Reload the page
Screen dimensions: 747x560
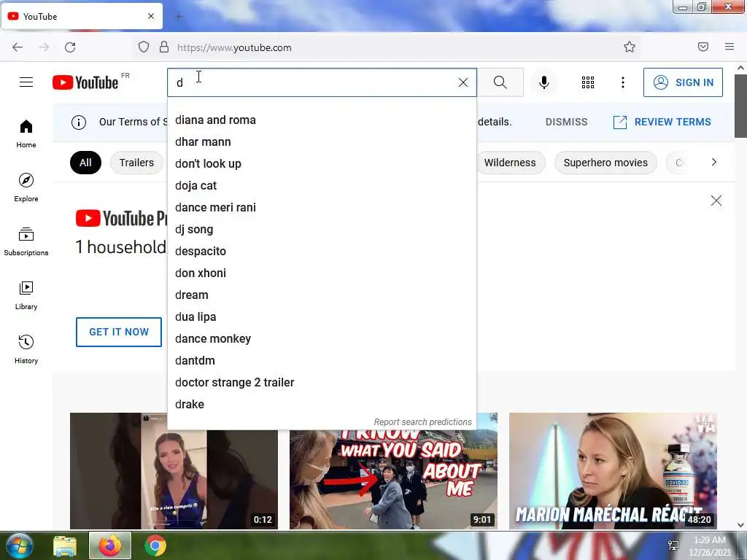(70, 47)
